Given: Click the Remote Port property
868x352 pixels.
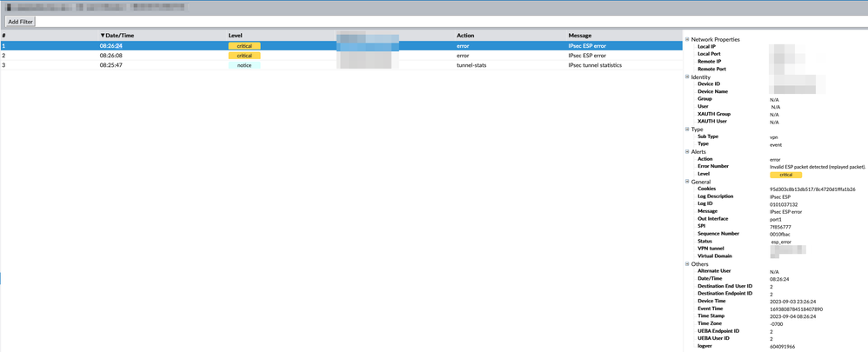Looking at the screenshot, I should coord(712,70).
